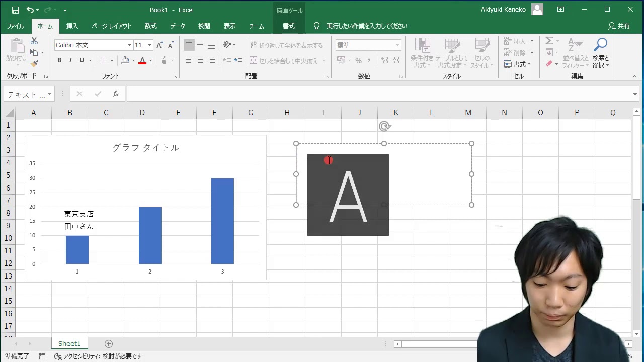Open ribbon display options icon
This screenshot has width=644, height=362.
pos(561,10)
